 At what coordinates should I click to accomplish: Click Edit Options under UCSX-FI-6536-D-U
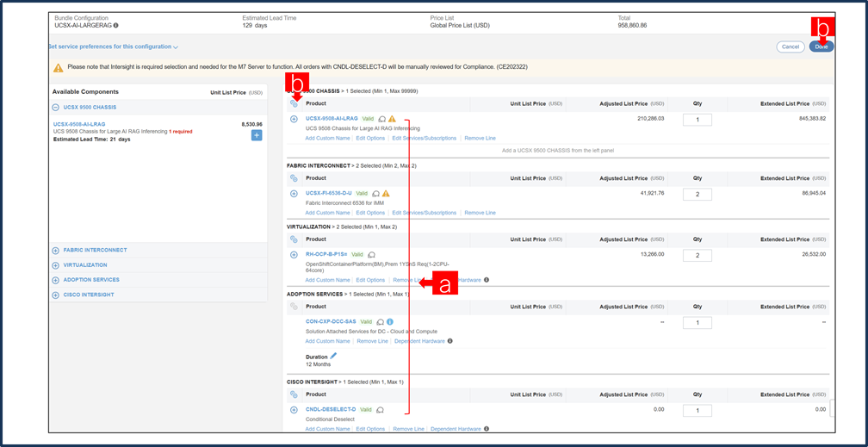click(x=370, y=213)
